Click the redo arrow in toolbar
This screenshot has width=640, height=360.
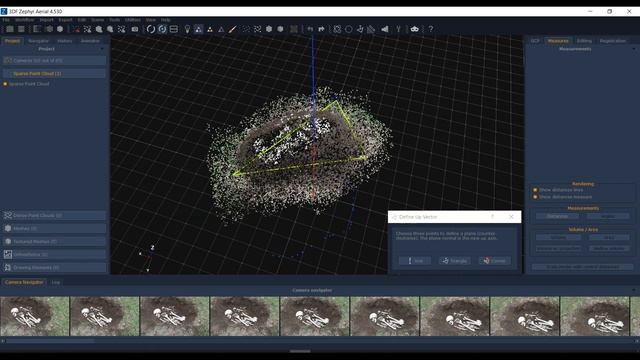coord(322,29)
